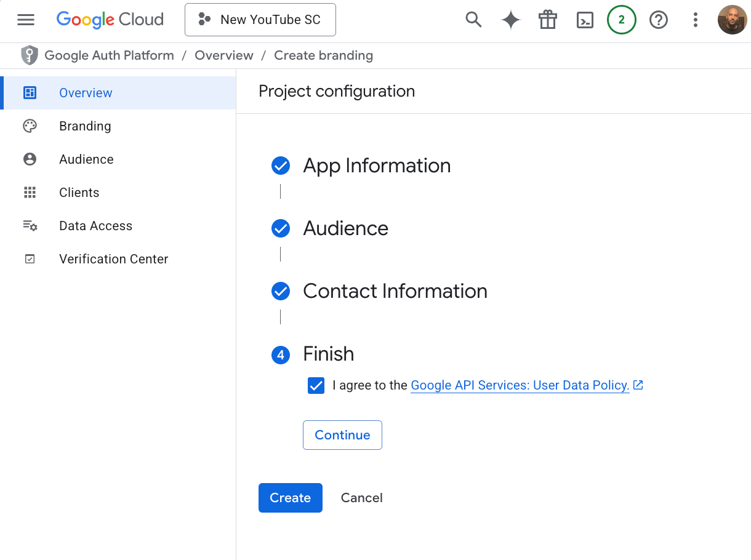Click the Overview breadcrumb link
The image size is (751, 560).
223,55
